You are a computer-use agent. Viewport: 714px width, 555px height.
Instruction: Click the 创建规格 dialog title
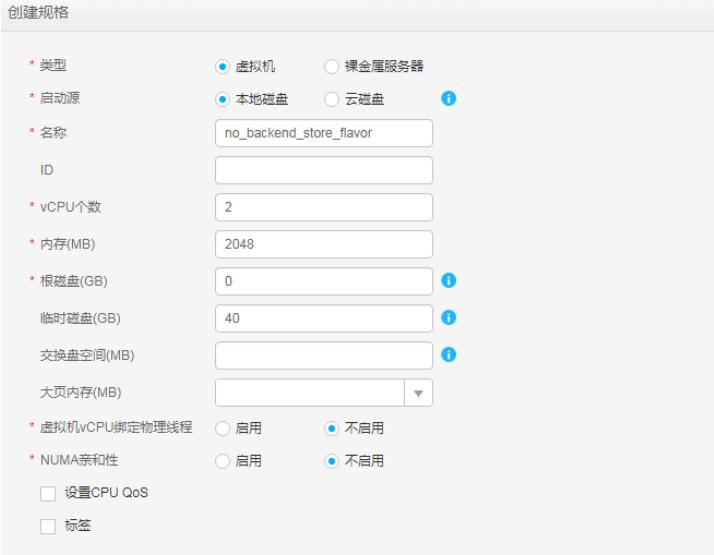[x=38, y=12]
